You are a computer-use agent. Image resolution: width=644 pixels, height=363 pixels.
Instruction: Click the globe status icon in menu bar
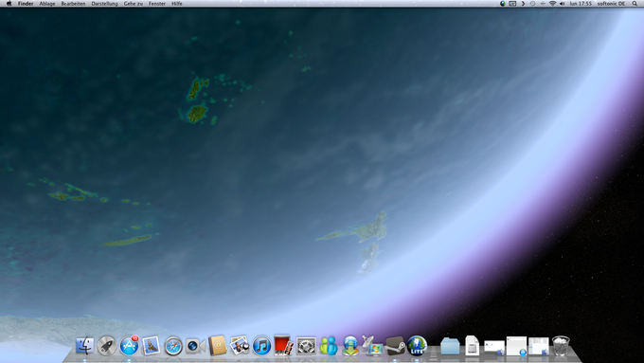coord(503,3)
